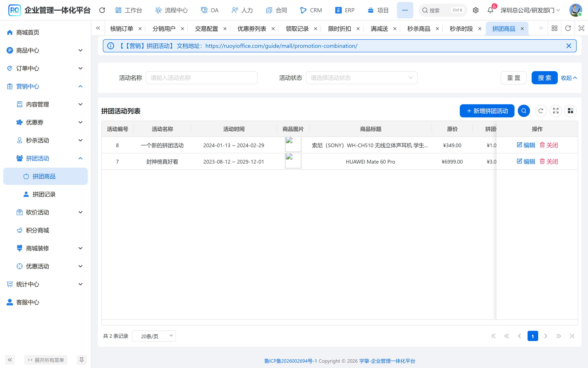Pin the sidebar menu icon
This screenshot has height=368, width=588.
tap(82, 360)
